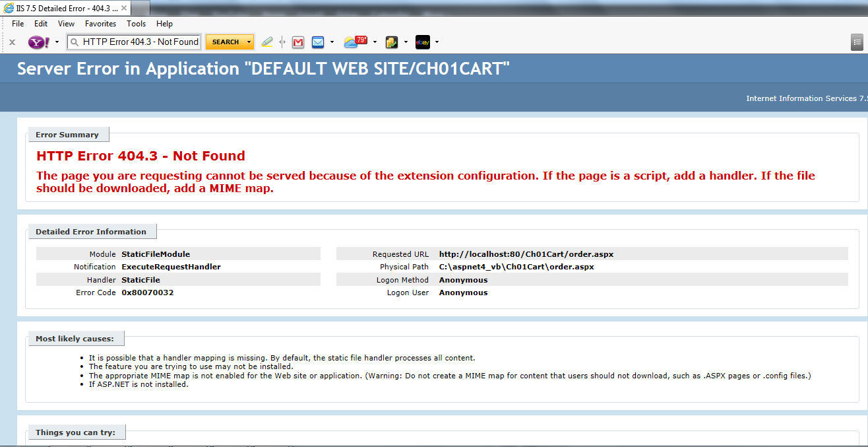
Task: Click the X on the Yahoo toolbar
Action: [12, 42]
